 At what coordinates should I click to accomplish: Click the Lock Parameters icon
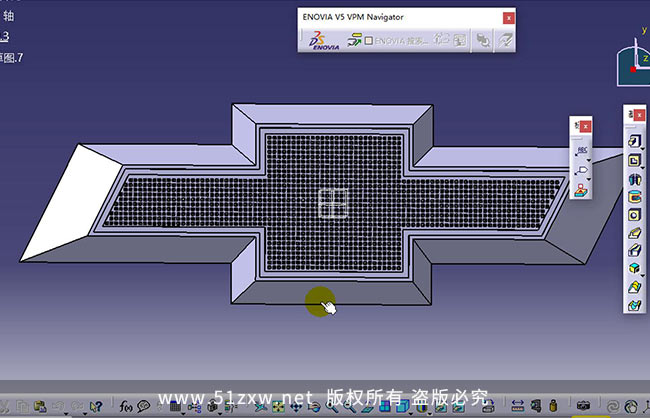[x=212, y=406]
